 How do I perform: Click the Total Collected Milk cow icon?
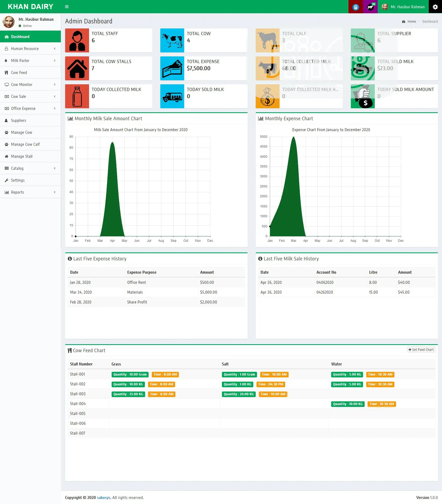[x=267, y=68]
